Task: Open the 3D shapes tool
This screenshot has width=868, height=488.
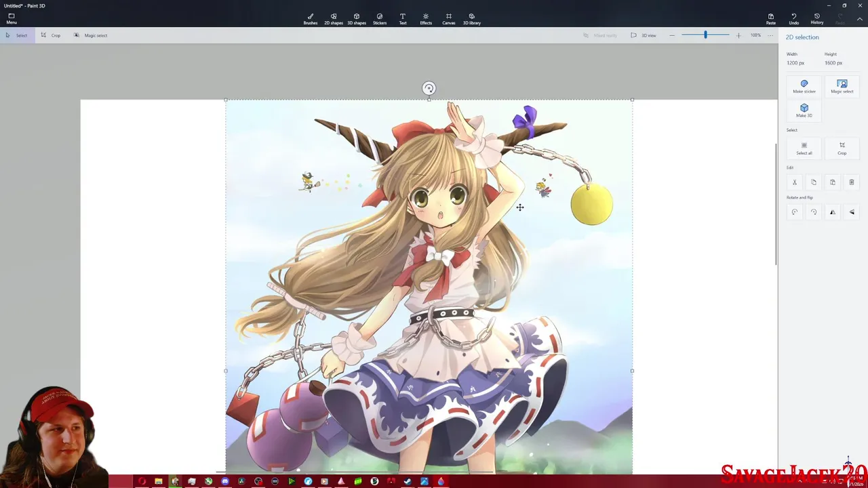Action: (x=357, y=19)
